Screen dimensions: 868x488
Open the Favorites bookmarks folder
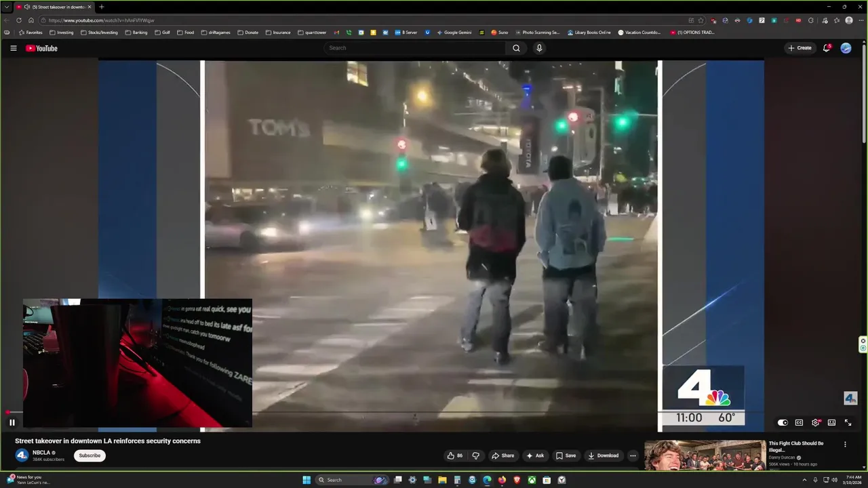tap(31, 33)
